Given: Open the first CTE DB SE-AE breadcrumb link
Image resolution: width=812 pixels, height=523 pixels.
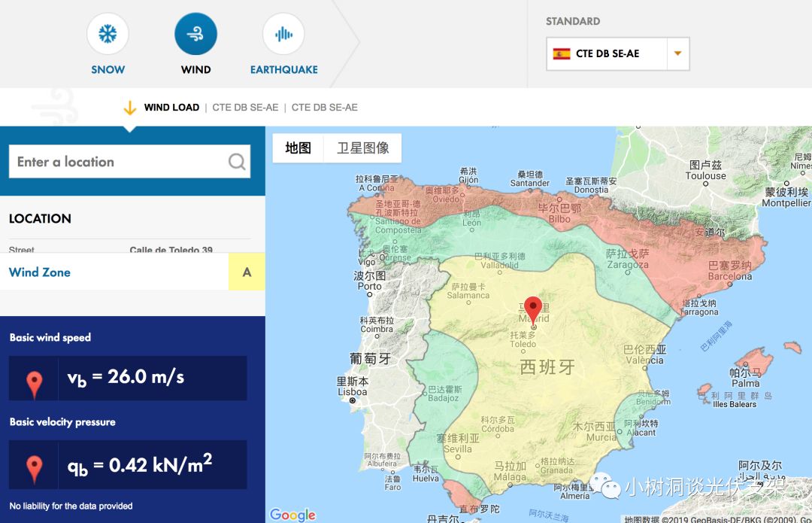Looking at the screenshot, I should click(x=245, y=108).
